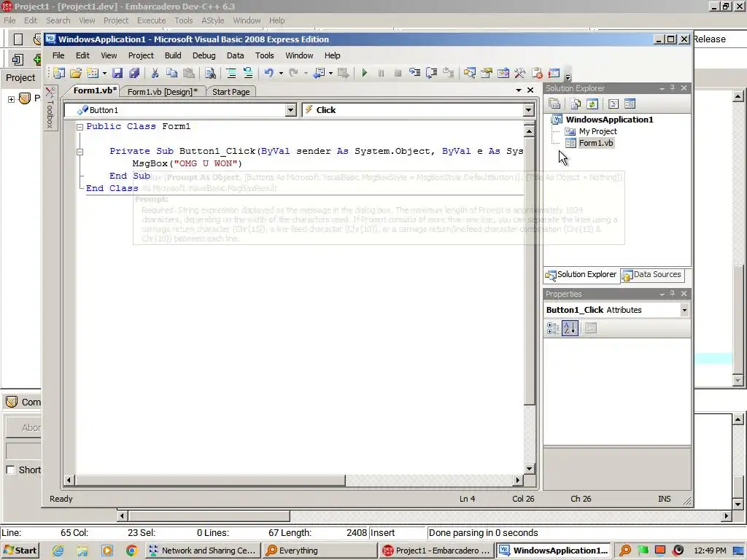Save Form1.vb with the floppy disk icon
The height and width of the screenshot is (560, 747).
point(117,73)
